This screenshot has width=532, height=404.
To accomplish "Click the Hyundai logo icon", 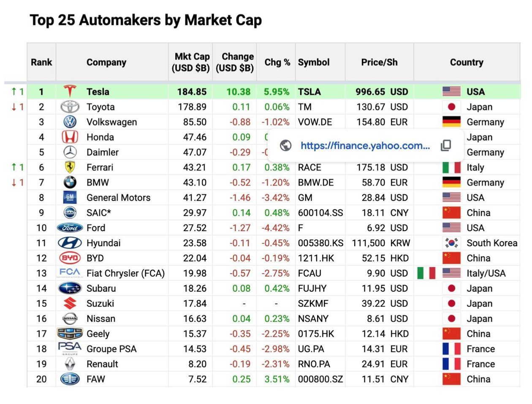I will click(x=70, y=243).
